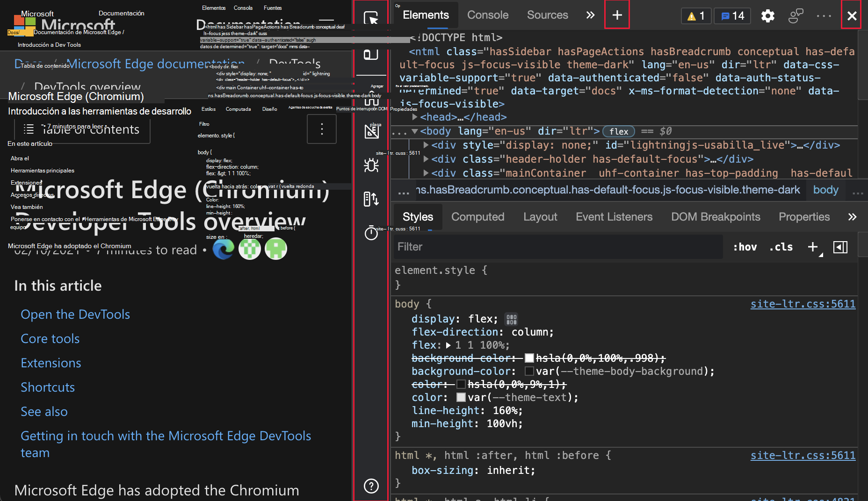
Task: Open the Extensions article link
Action: click(x=51, y=363)
